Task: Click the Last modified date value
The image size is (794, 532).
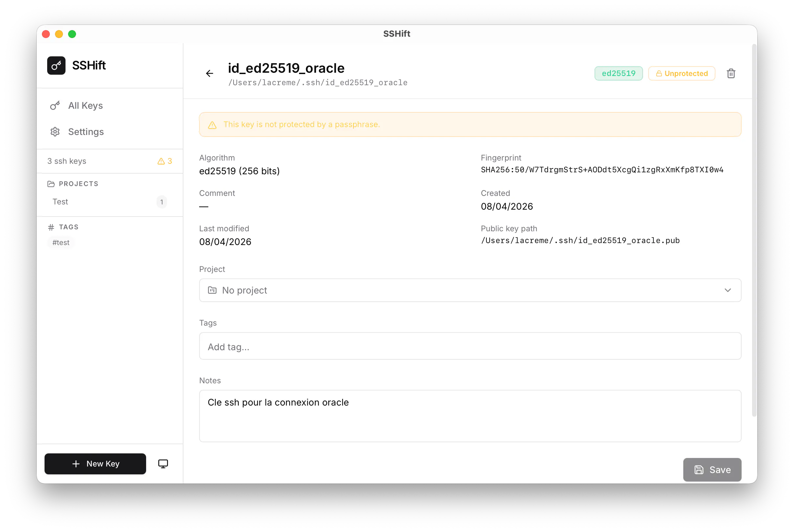Action: coord(225,242)
